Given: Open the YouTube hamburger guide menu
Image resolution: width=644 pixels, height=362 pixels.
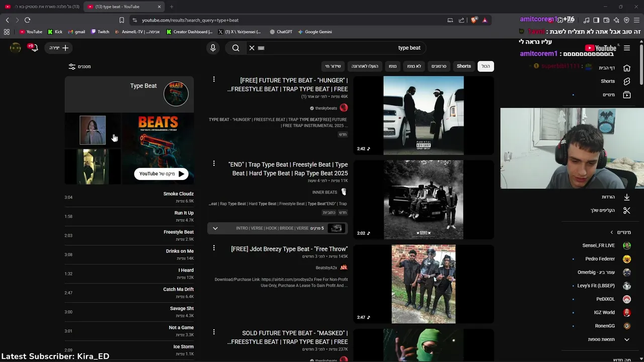Looking at the screenshot, I should point(627,48).
